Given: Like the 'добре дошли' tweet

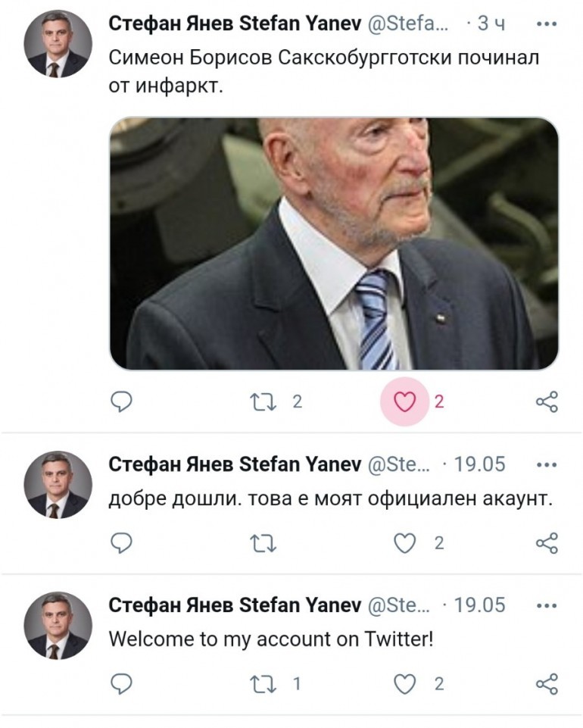Looking at the screenshot, I should pos(406,542).
